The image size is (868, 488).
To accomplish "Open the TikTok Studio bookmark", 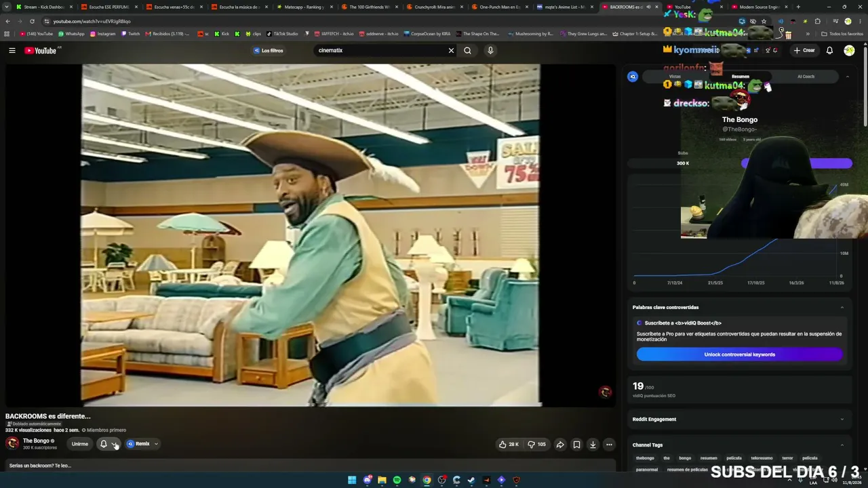I will [x=282, y=33].
